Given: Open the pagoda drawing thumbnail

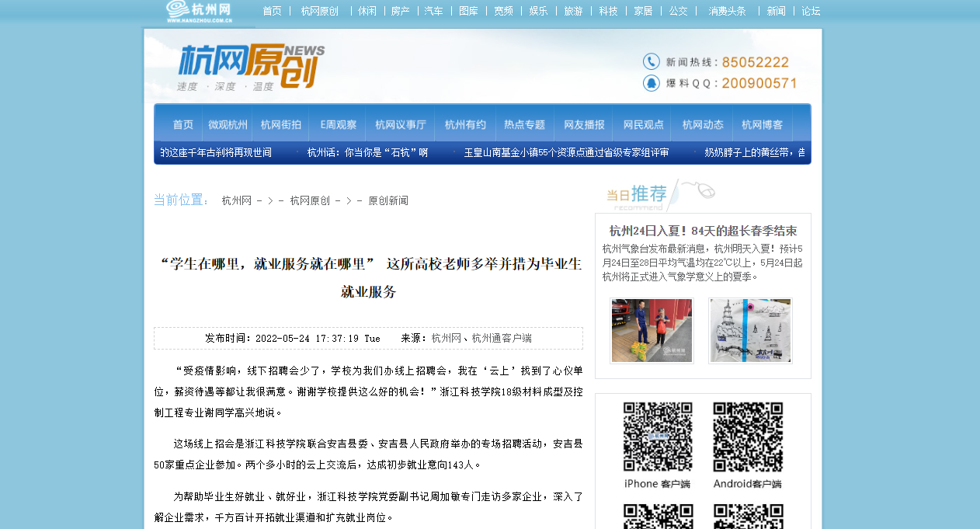Looking at the screenshot, I should click(x=750, y=331).
